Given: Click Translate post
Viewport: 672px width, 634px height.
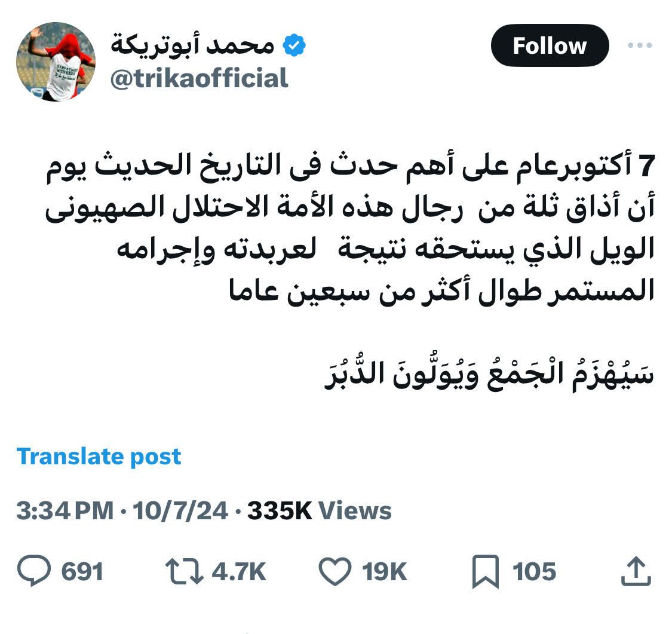Looking at the screenshot, I should [99, 457].
